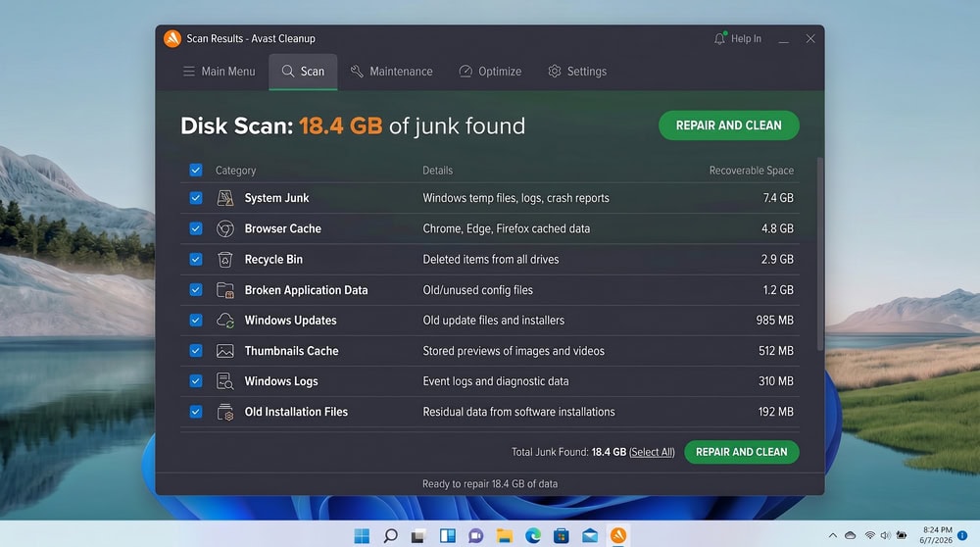Uncheck Windows Logs checkbox
980x547 pixels.
click(196, 381)
